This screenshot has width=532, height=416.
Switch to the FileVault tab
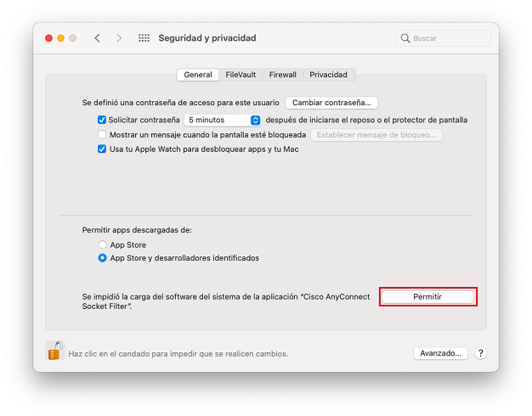point(241,75)
